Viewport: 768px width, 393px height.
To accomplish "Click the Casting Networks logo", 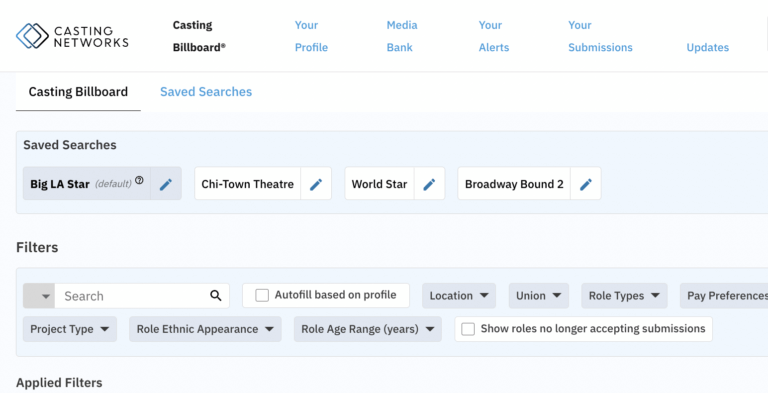I will (x=72, y=36).
